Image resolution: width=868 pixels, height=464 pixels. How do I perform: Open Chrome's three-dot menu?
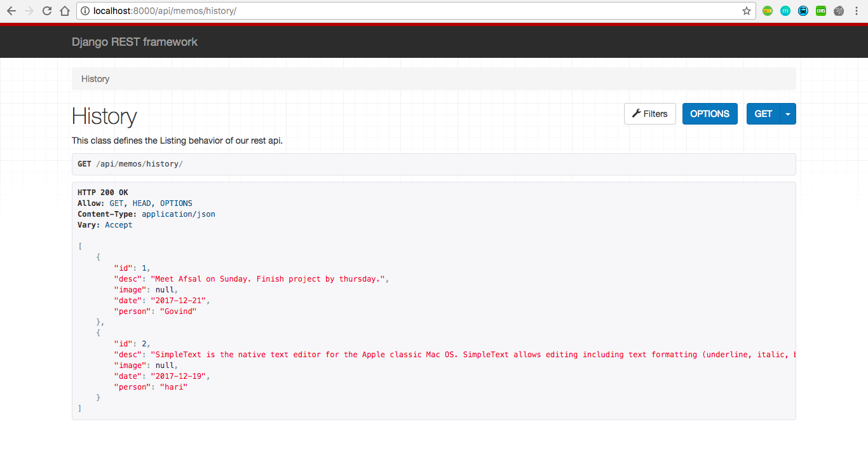[857, 11]
